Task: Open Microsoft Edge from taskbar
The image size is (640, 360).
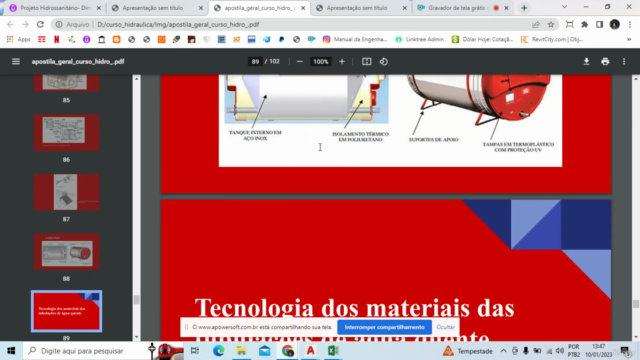Action: pos(218,351)
